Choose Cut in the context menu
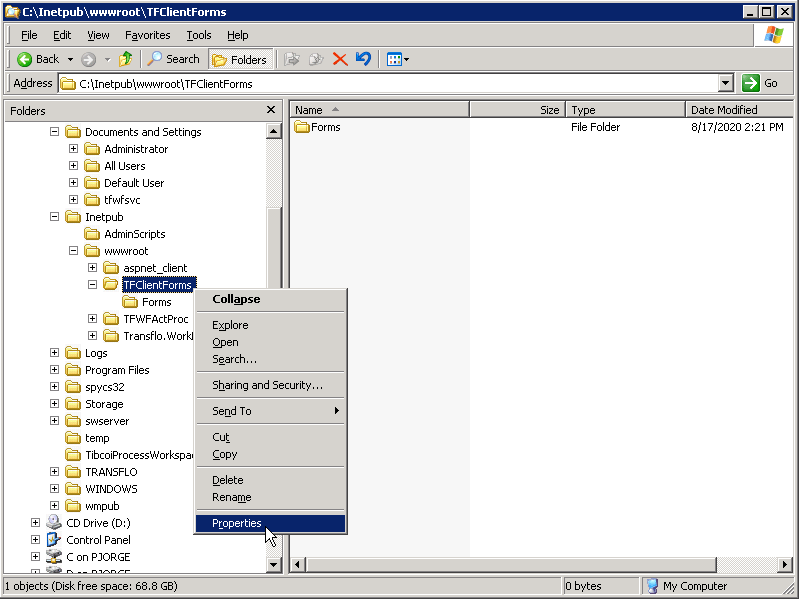The image size is (799, 599). click(271, 437)
